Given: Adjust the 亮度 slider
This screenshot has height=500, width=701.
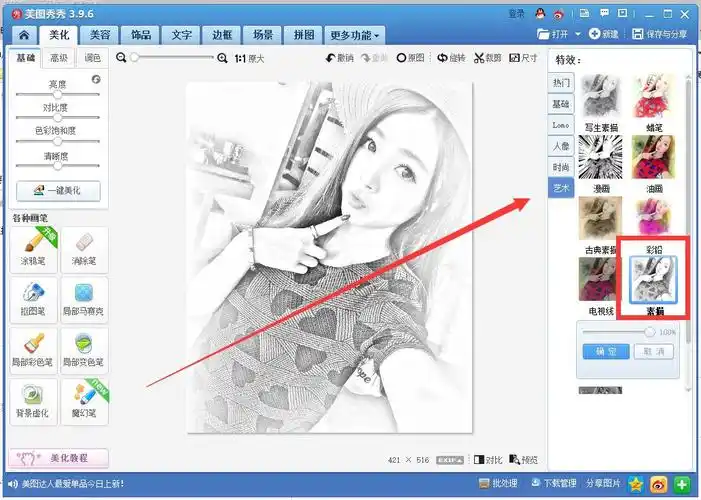Looking at the screenshot, I should [58, 94].
